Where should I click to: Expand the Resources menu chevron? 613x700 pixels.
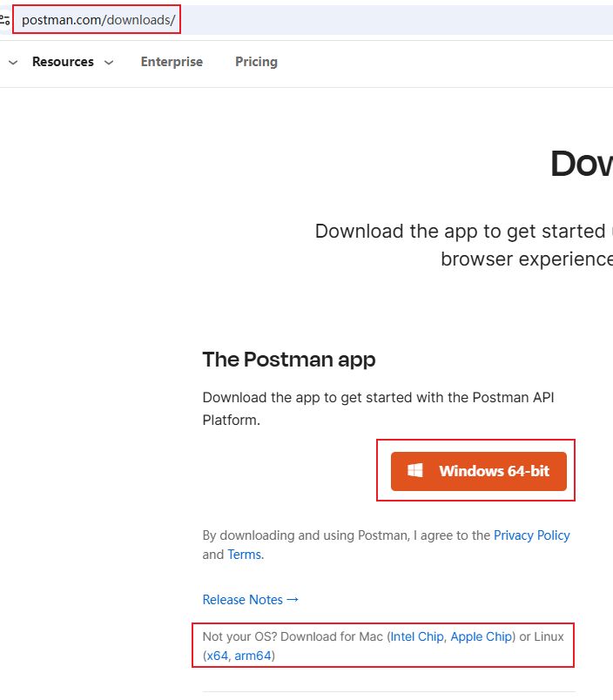(109, 63)
